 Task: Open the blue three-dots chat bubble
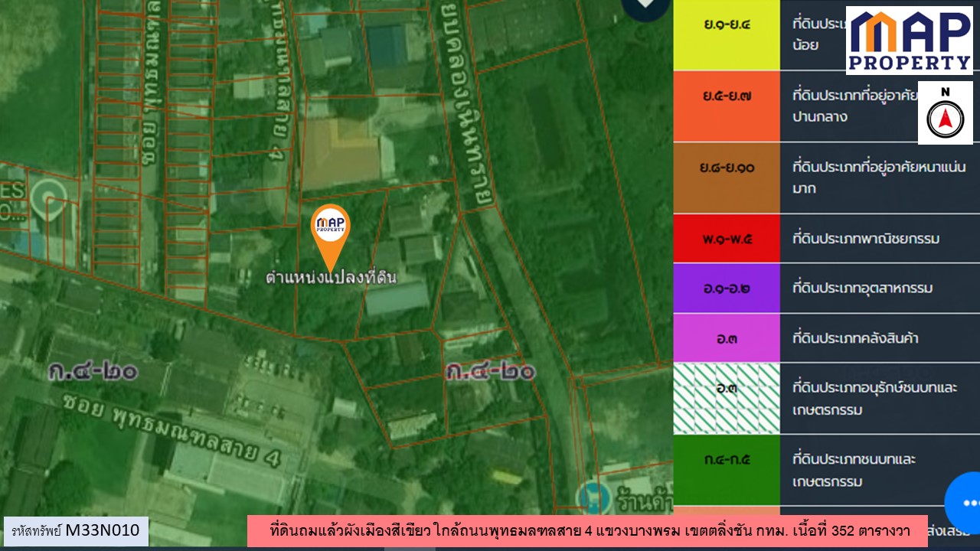tap(966, 503)
